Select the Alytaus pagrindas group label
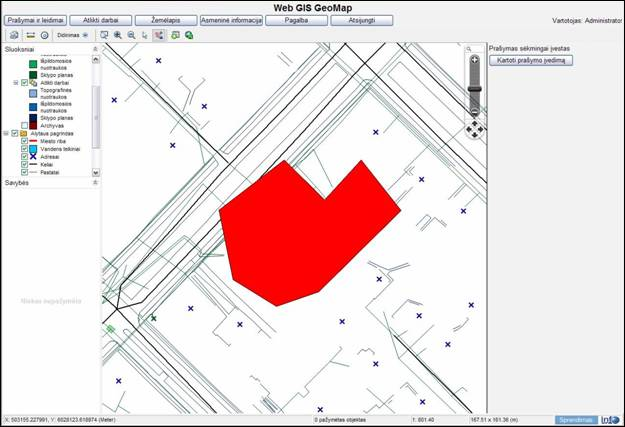Image resolution: width=625 pixels, height=427 pixels. coord(52,134)
